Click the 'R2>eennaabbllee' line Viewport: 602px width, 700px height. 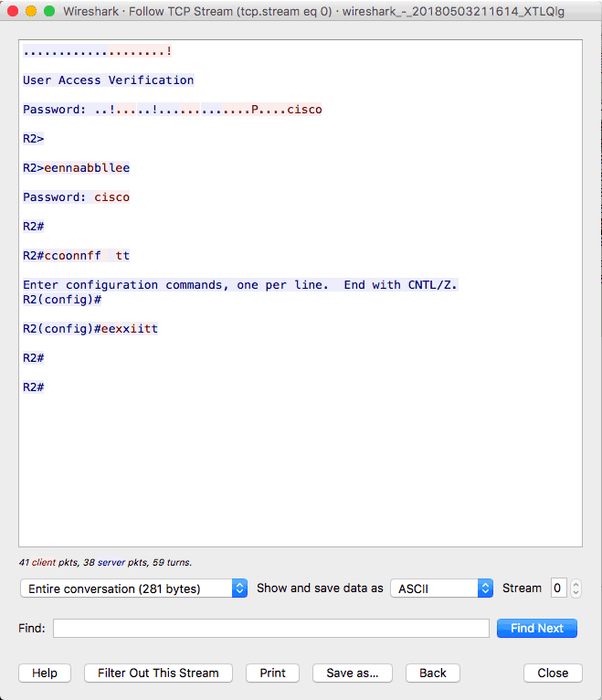point(77,168)
